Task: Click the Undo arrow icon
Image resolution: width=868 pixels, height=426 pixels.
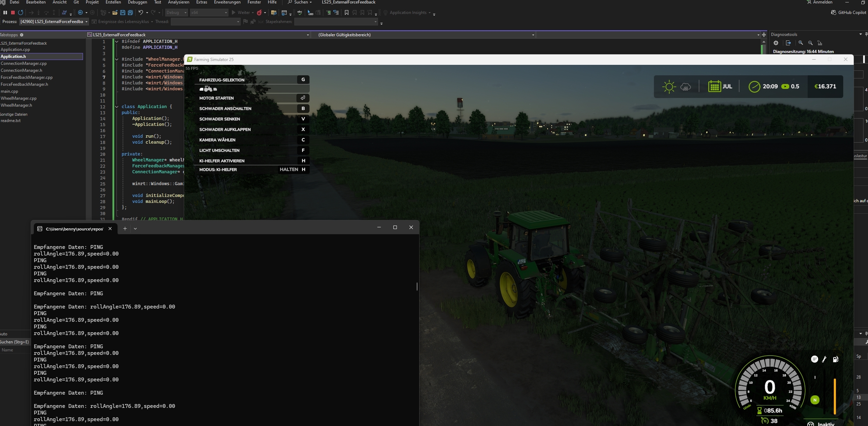Action: [x=141, y=13]
